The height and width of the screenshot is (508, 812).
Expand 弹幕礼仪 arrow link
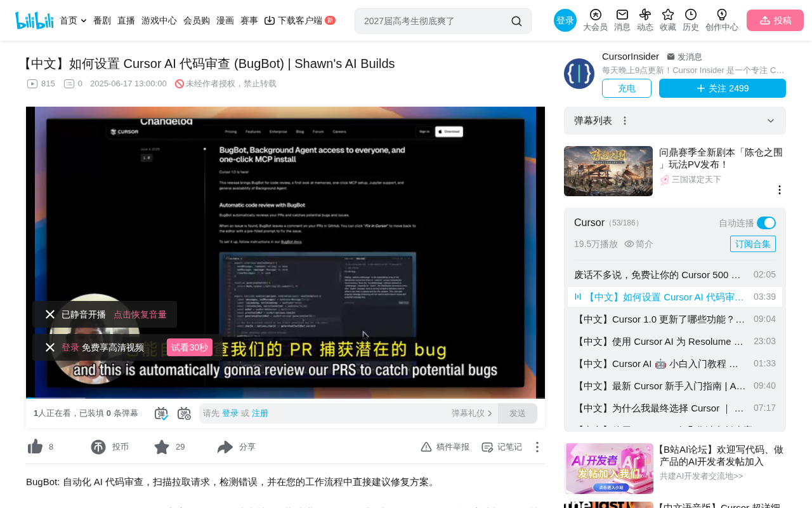[x=472, y=413]
